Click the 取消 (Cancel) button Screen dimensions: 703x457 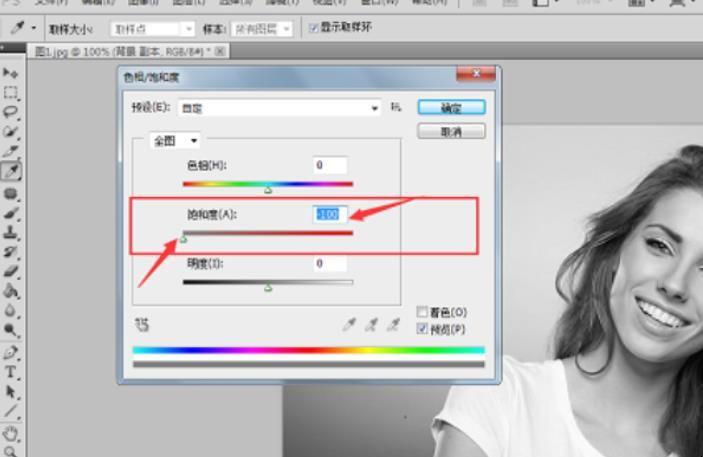pyautogui.click(x=450, y=131)
